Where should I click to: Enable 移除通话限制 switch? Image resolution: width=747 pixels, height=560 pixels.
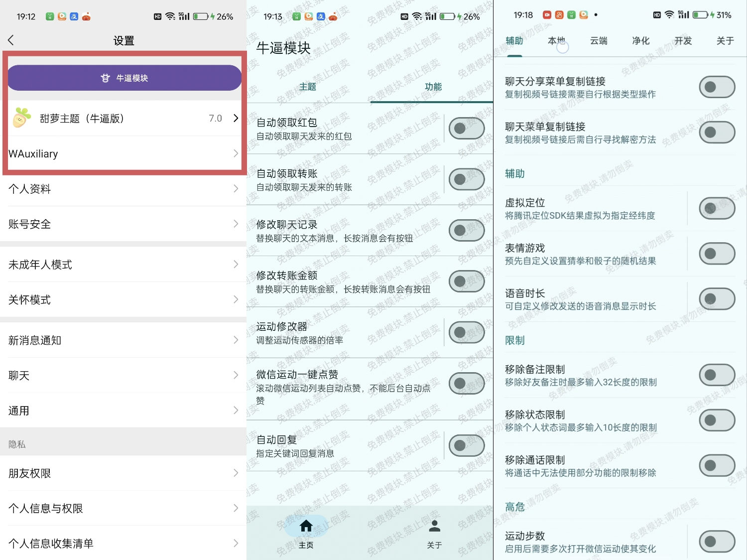click(x=717, y=466)
